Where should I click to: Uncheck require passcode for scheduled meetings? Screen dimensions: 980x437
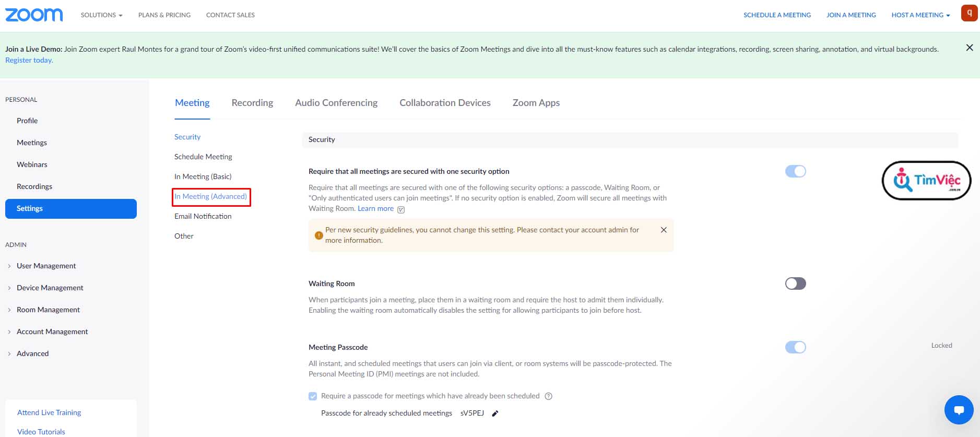313,396
